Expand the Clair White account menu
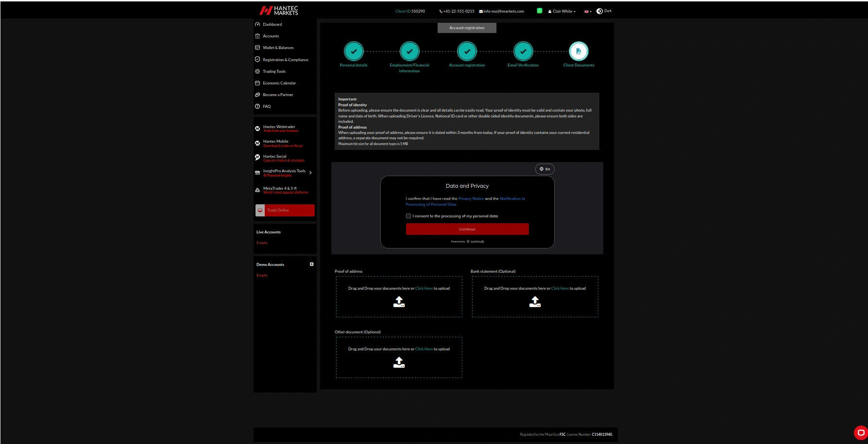 pyautogui.click(x=562, y=11)
